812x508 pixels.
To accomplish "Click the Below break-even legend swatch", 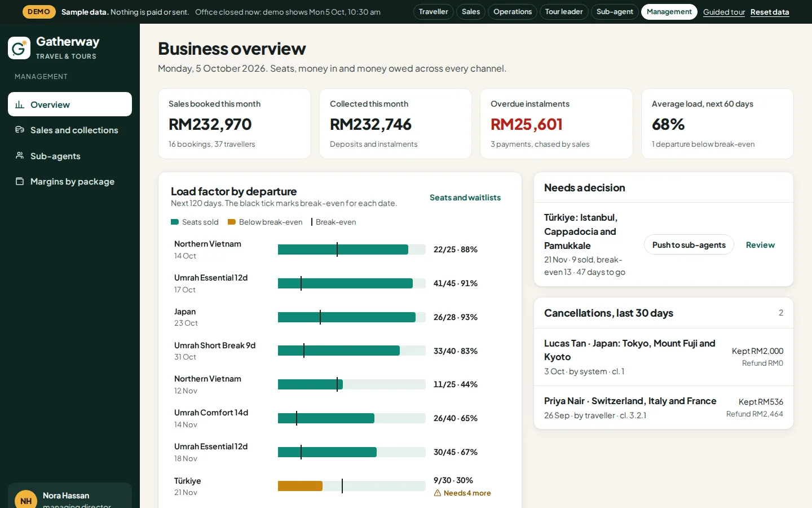I will [232, 222].
